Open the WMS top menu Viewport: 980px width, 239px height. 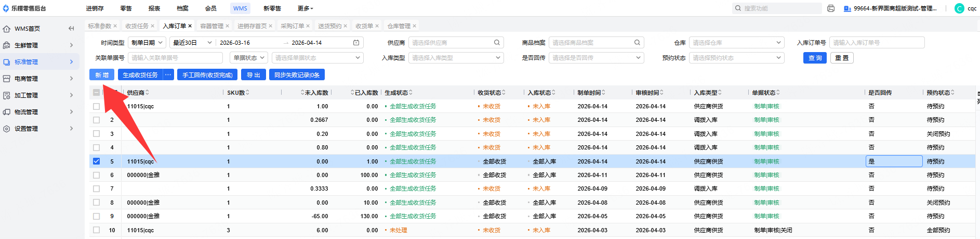coord(240,8)
